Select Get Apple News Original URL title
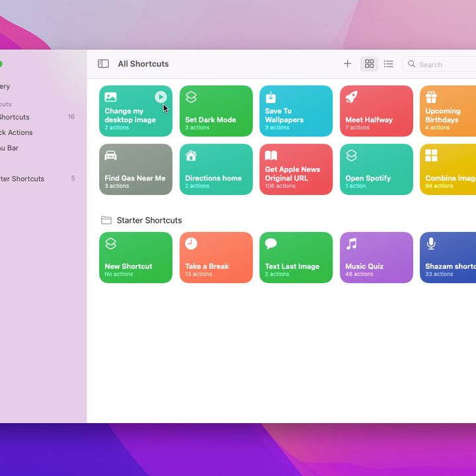476x476 pixels. tap(292, 174)
